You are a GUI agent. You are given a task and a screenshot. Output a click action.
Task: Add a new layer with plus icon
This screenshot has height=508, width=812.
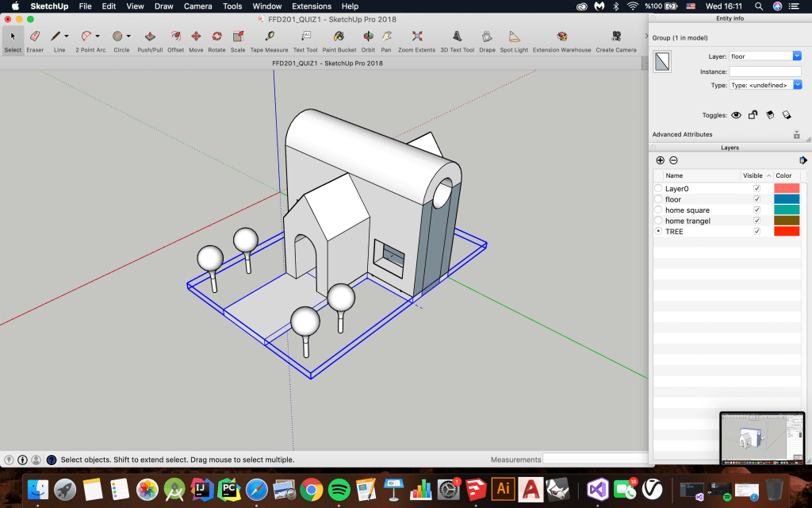(661, 160)
